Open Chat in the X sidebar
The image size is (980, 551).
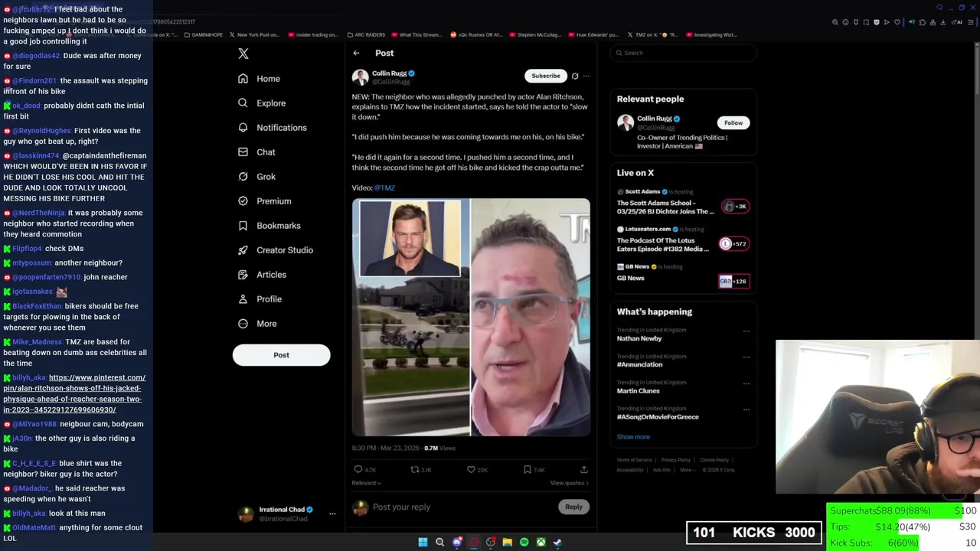[x=256, y=152]
